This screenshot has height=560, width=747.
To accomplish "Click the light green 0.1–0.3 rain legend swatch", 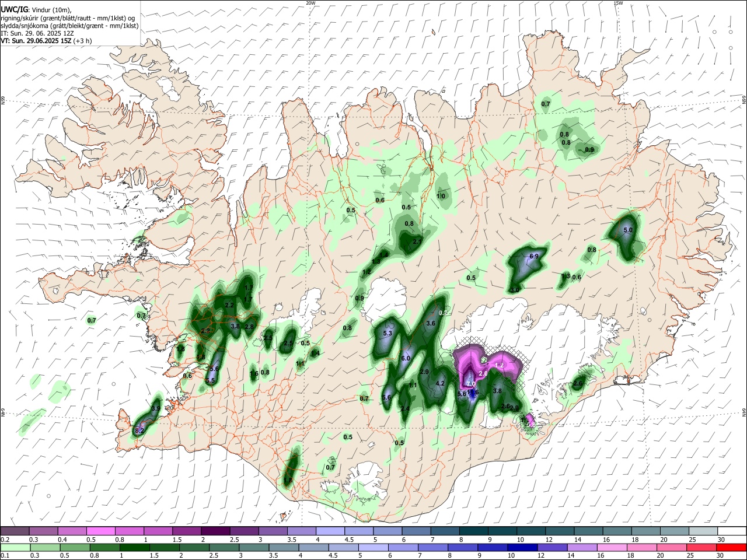I will pyautogui.click(x=15, y=548).
